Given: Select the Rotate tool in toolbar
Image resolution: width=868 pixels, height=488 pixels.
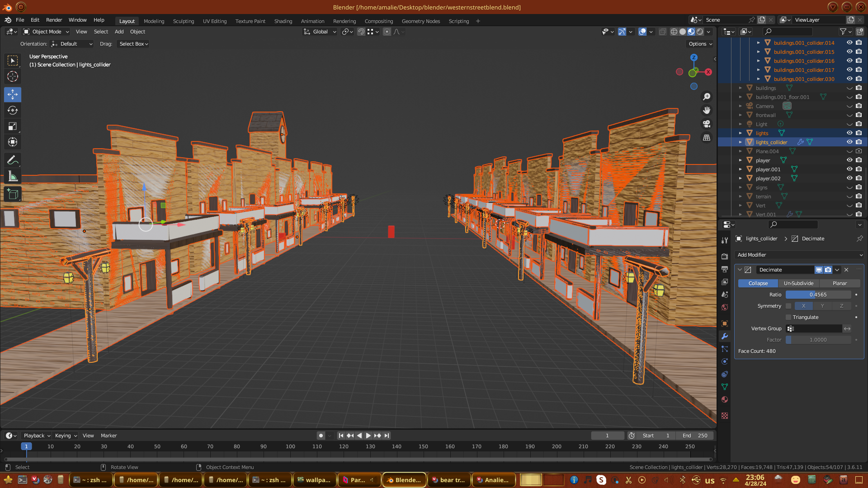Looking at the screenshot, I should 13,111.
